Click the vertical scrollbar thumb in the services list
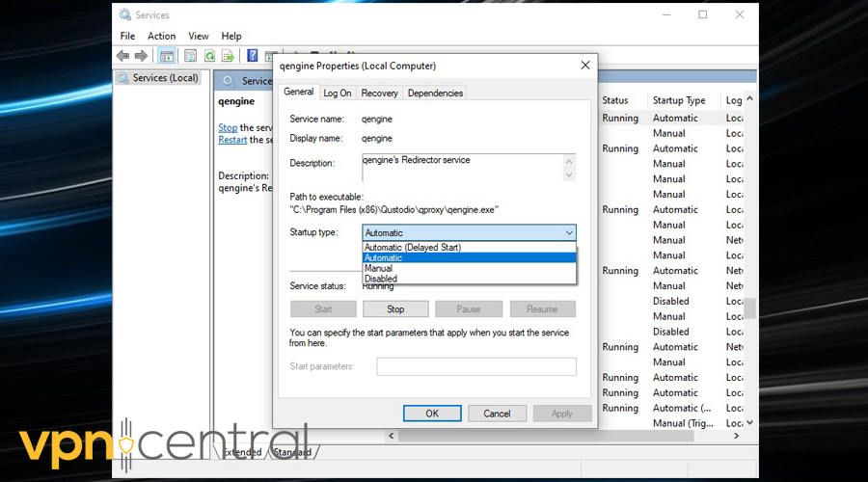 pos(749,308)
